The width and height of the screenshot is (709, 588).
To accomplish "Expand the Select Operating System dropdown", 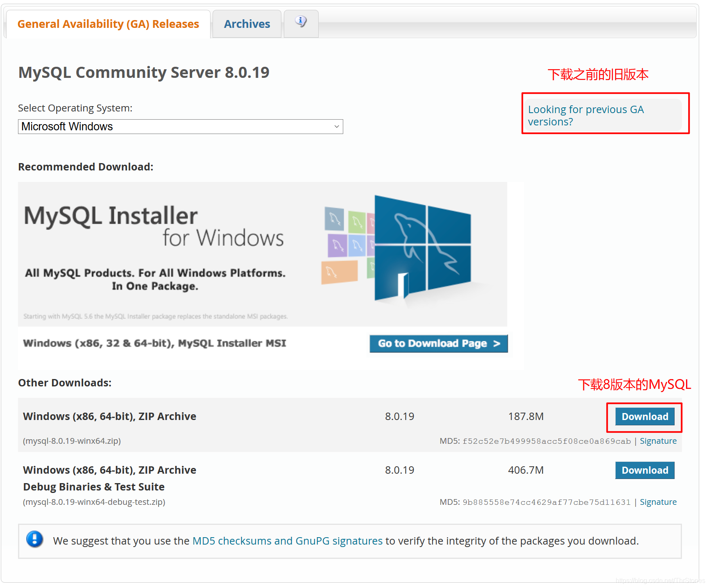I will [x=181, y=127].
